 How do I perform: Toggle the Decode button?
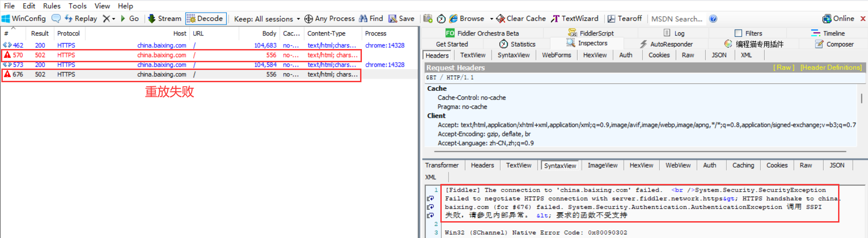pos(205,19)
